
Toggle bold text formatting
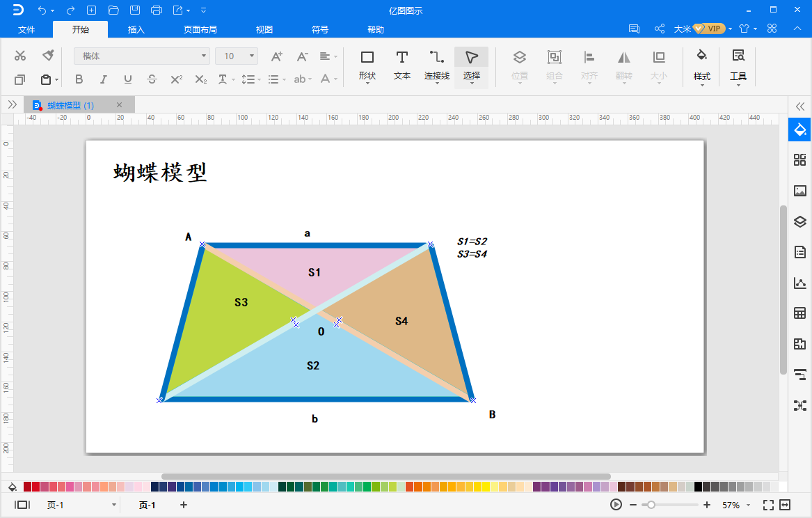tap(79, 79)
